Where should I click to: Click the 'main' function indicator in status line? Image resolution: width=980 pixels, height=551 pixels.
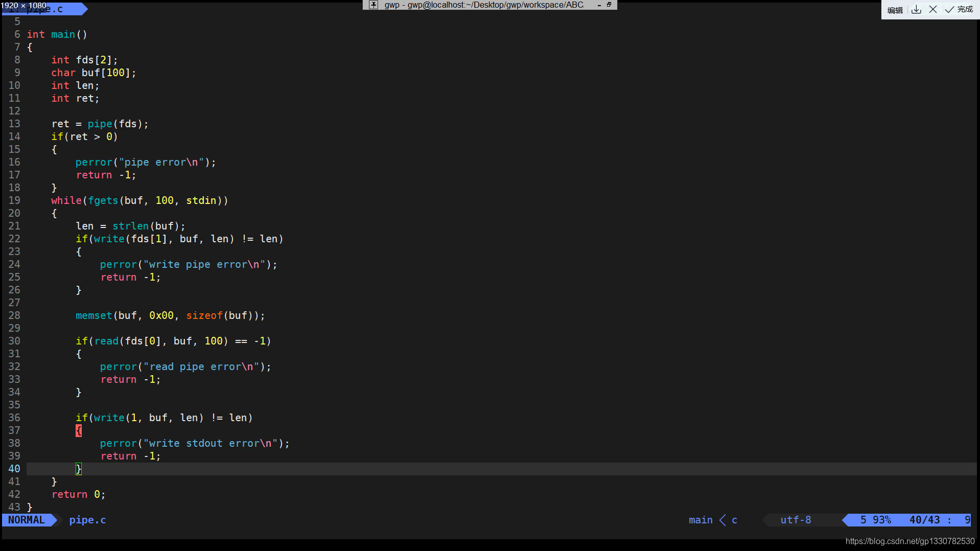click(700, 520)
